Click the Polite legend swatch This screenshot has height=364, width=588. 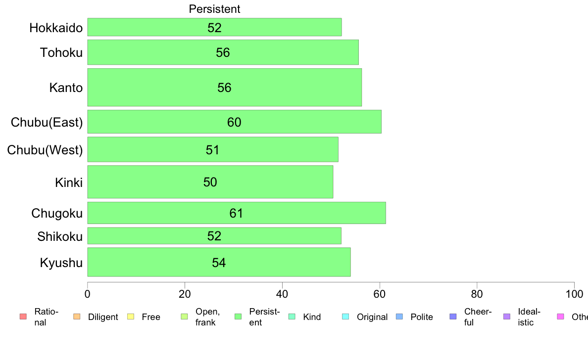[x=399, y=317]
